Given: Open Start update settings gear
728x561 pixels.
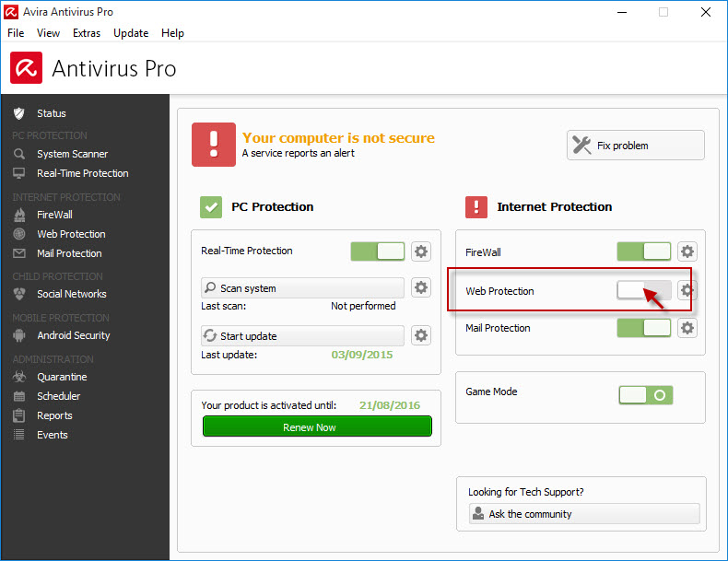Looking at the screenshot, I should 421,335.
